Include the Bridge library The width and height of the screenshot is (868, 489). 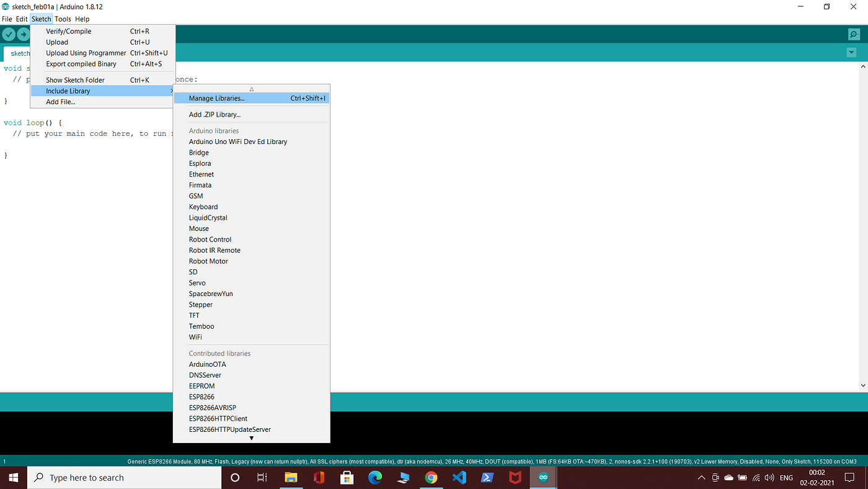pos(251,153)
